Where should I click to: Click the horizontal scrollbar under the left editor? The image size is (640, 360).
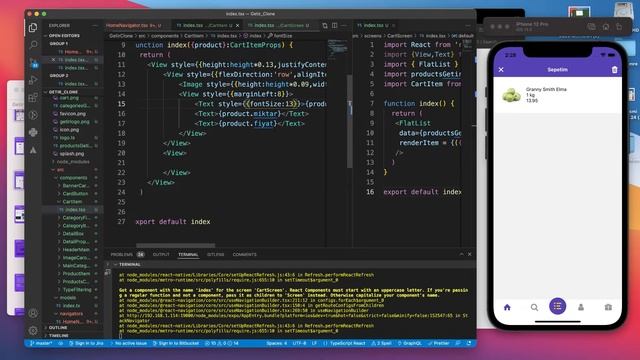176,245
